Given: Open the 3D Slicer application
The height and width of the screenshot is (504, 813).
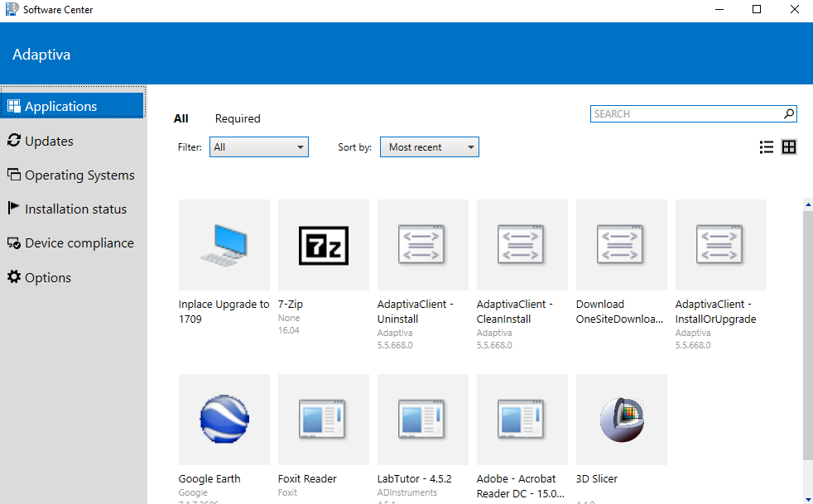Looking at the screenshot, I should (x=621, y=420).
